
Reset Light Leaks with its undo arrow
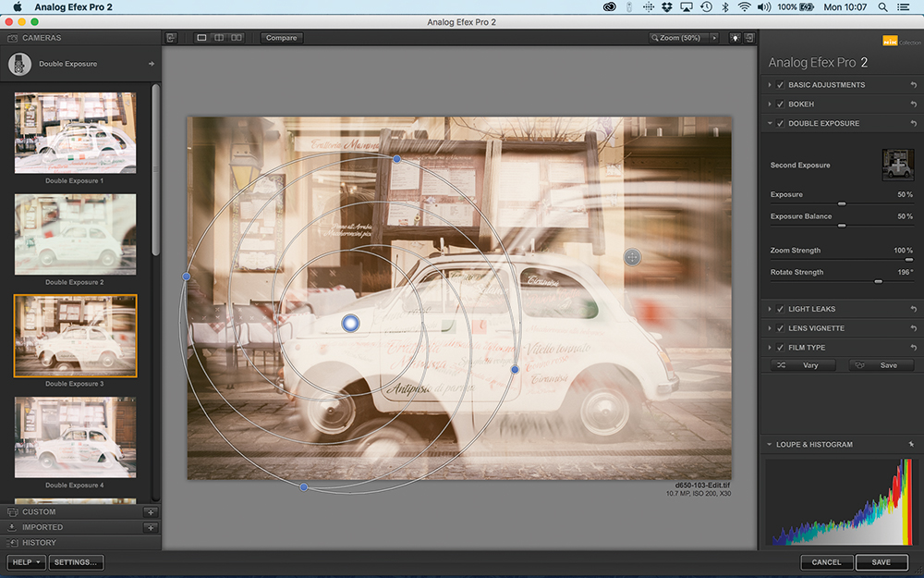pyautogui.click(x=914, y=309)
